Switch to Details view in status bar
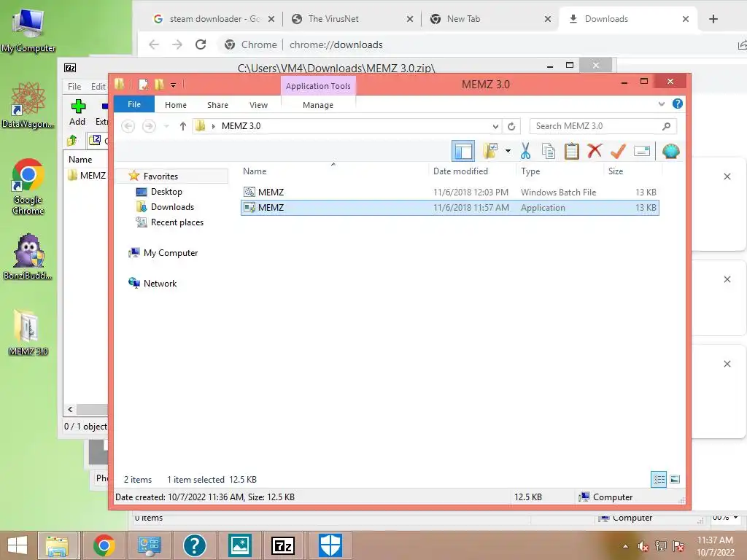The image size is (747, 560). [x=659, y=479]
